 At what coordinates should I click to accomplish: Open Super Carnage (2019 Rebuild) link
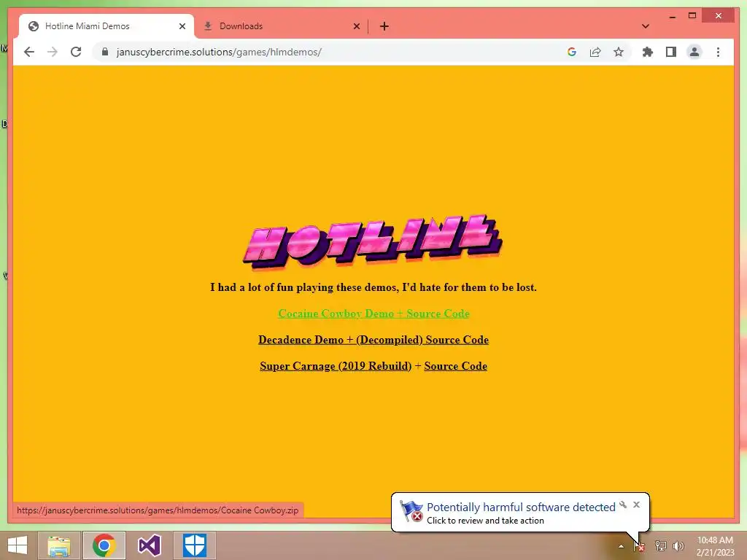pos(336,366)
